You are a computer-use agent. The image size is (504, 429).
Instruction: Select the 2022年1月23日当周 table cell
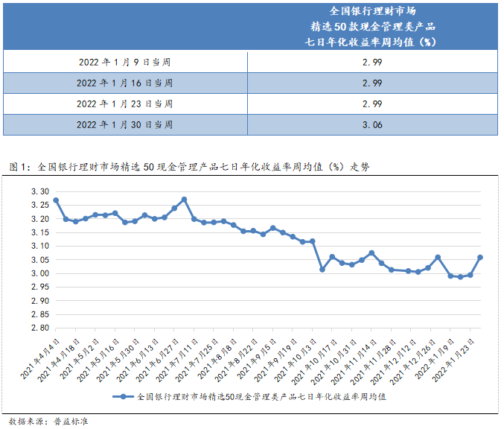click(125, 104)
